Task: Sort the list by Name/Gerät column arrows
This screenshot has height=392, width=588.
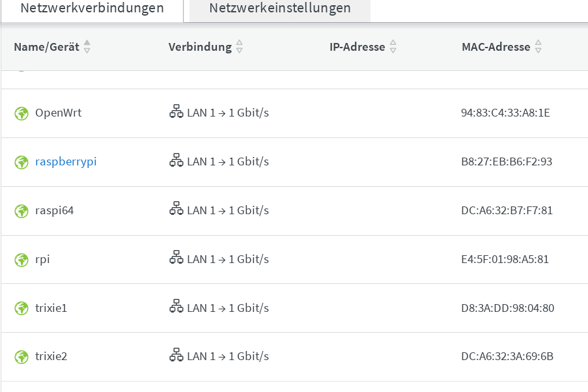Action: point(87,47)
